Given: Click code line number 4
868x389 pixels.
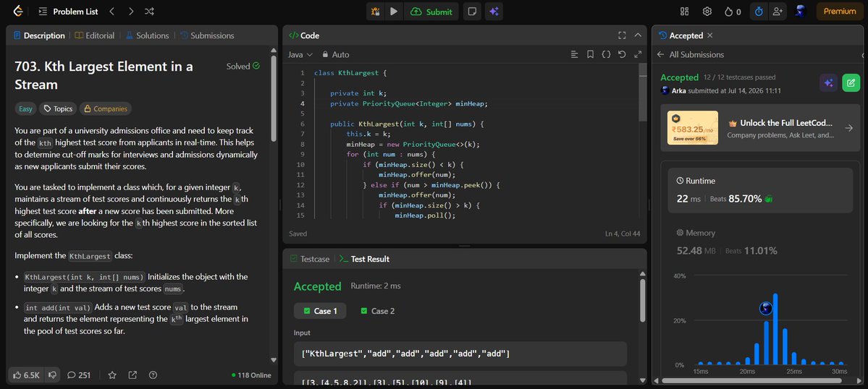Looking at the screenshot, I should click(303, 103).
